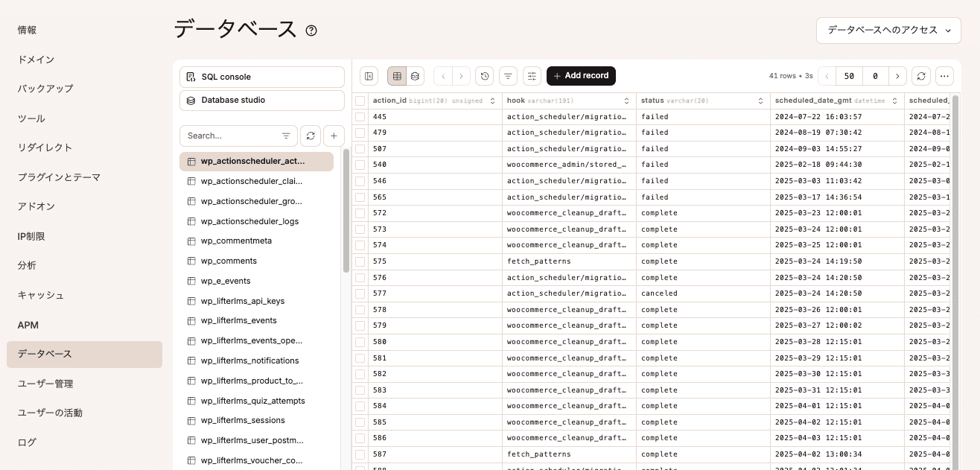Viewport: 980px width, 470px height.
Task: Open the more options menu
Action: tap(944, 75)
